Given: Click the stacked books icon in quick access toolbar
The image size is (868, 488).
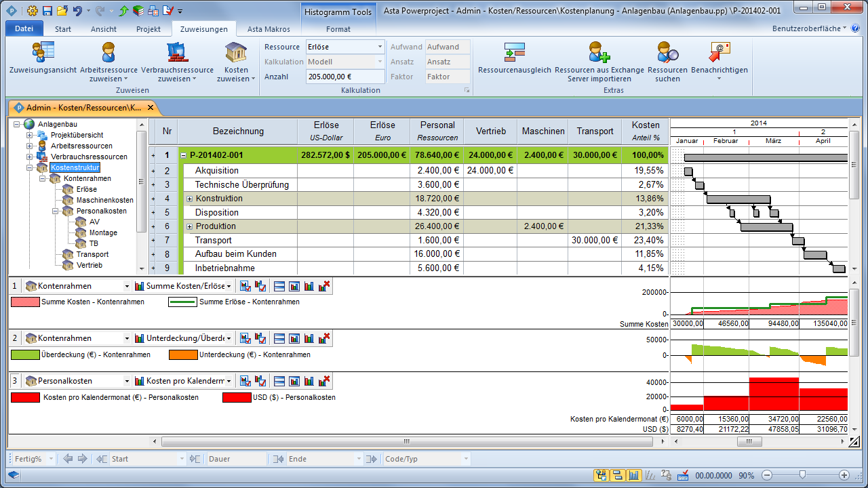Looking at the screenshot, I should tap(138, 11).
